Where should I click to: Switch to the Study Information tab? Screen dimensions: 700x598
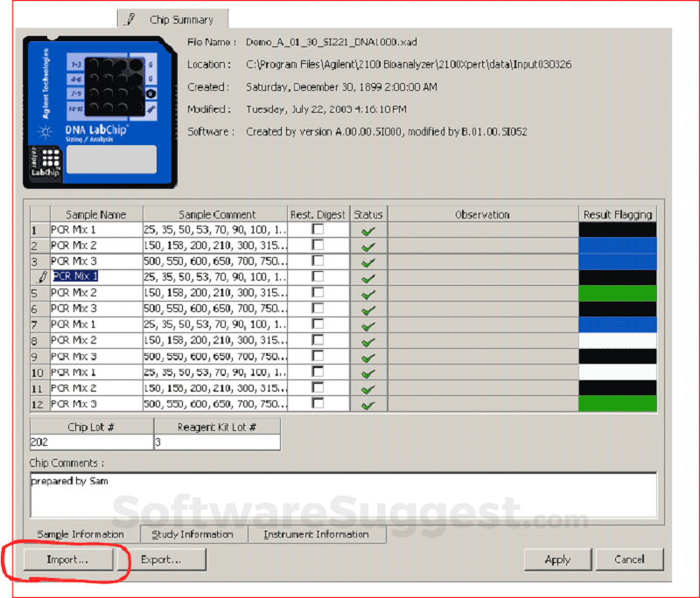coord(192,534)
